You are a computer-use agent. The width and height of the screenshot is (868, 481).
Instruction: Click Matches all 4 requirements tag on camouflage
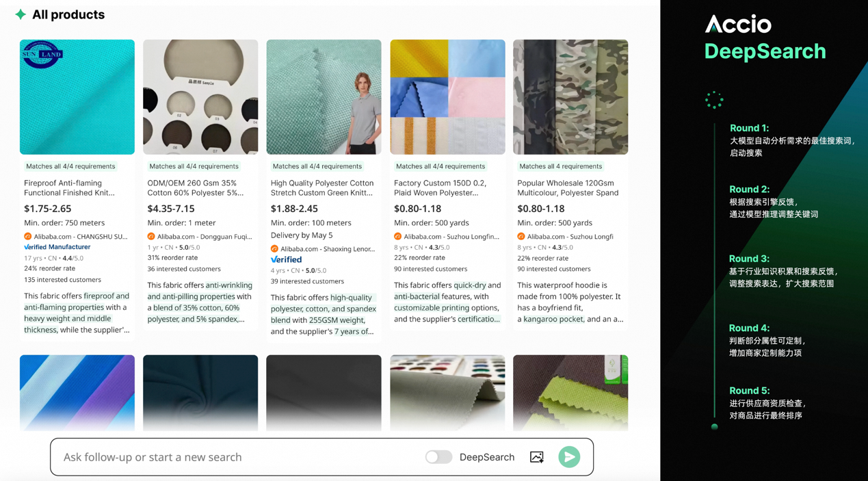[x=560, y=166]
